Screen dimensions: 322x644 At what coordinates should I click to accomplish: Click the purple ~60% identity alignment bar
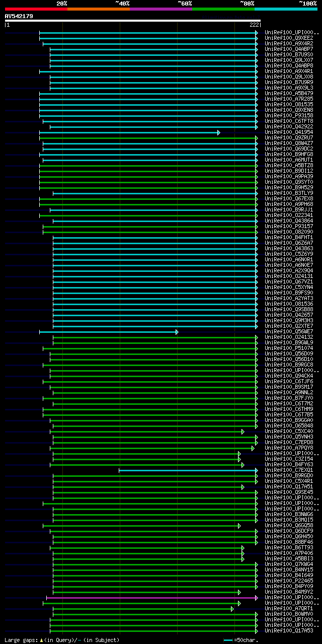152,598
